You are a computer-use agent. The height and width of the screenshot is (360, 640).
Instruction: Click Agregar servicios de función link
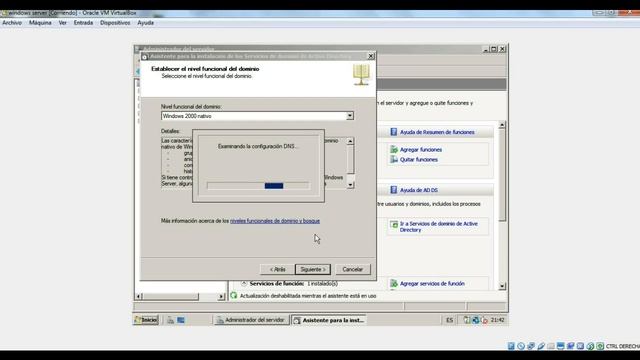432,284
